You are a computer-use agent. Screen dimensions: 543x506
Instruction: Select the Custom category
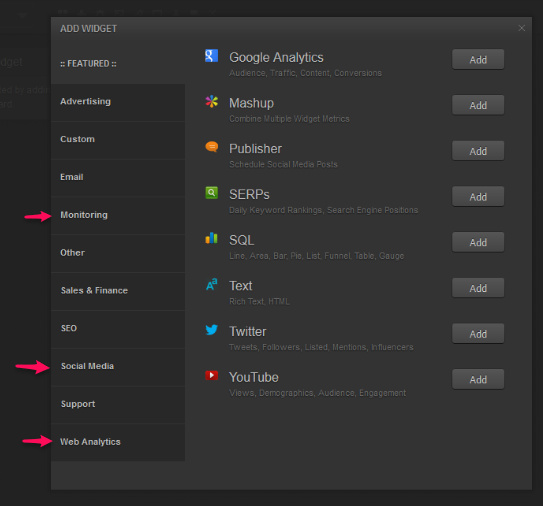[x=118, y=140]
